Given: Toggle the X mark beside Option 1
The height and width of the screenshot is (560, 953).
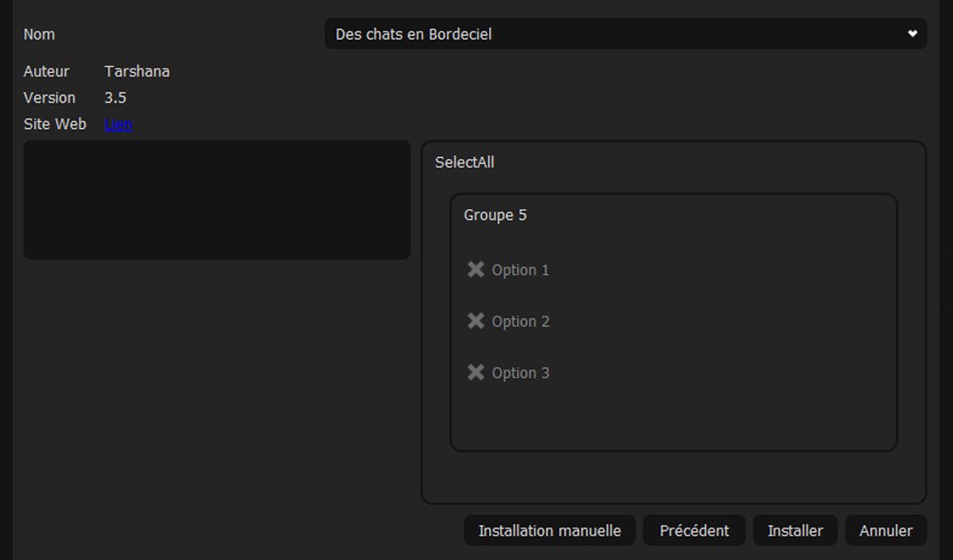Looking at the screenshot, I should (476, 270).
